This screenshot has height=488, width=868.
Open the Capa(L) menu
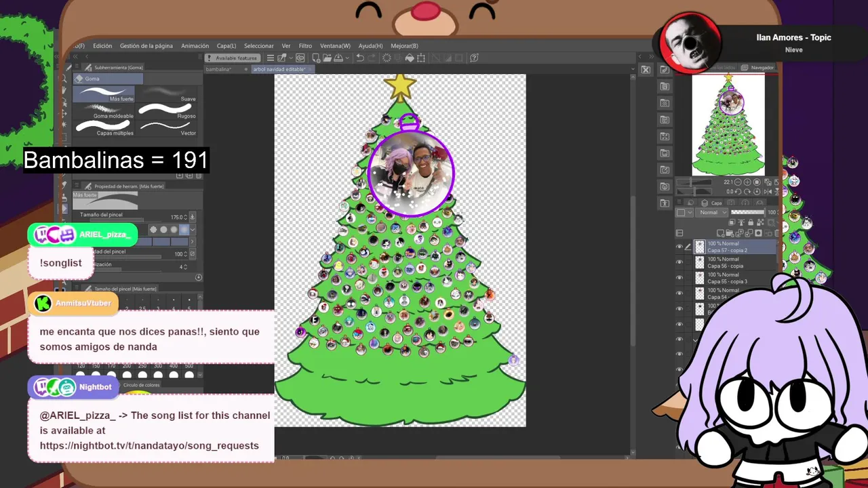tap(226, 46)
